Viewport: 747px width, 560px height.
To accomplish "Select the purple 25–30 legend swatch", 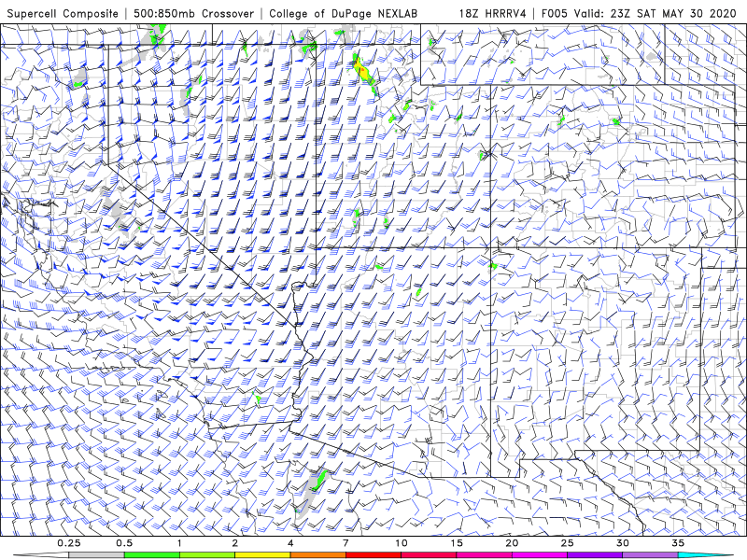I will click(595, 555).
